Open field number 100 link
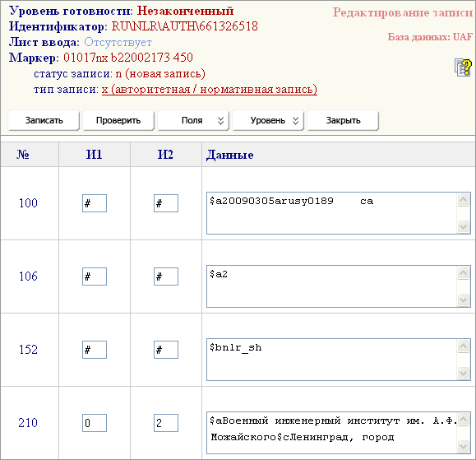This screenshot has height=460, width=476. click(28, 203)
